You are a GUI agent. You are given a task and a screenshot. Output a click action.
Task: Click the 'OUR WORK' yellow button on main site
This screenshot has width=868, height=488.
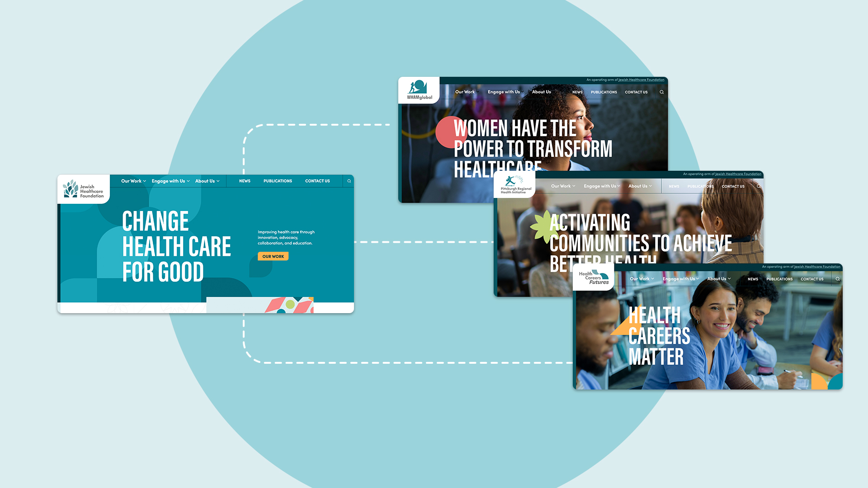(x=272, y=256)
